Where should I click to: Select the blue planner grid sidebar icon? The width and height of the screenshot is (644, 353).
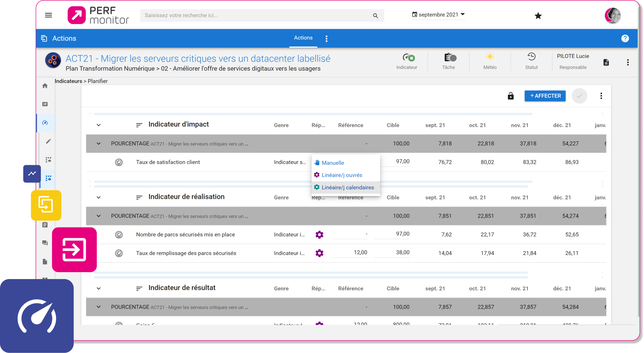(48, 178)
